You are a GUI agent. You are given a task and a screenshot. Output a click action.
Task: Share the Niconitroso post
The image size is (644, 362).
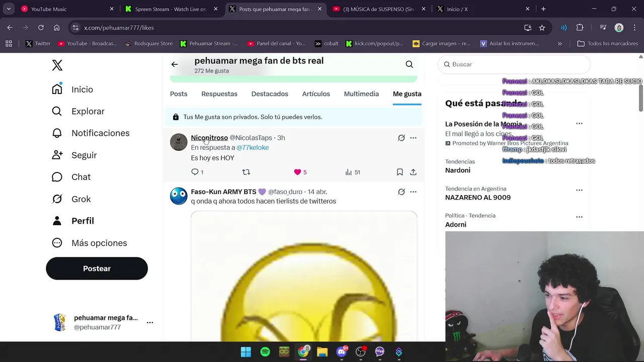(413, 172)
